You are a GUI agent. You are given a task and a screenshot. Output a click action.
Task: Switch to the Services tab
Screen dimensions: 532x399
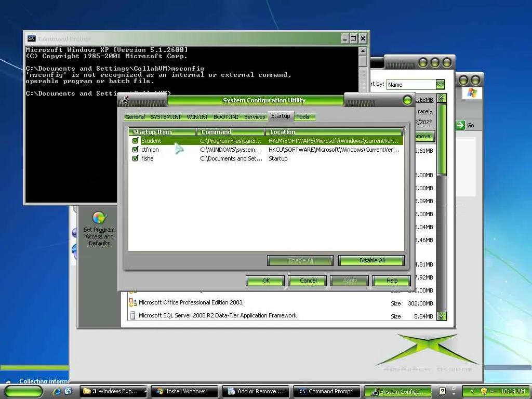[x=255, y=117]
